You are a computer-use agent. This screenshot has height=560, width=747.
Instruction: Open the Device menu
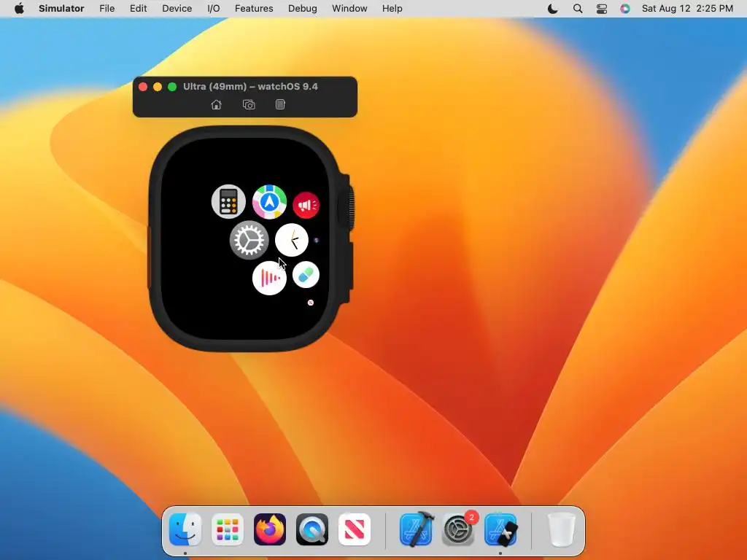177,9
